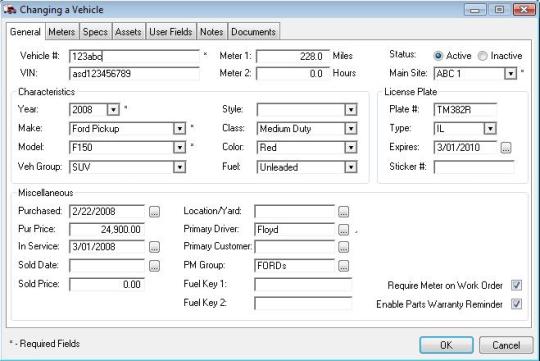This screenshot has width=540, height=361.
Task: Open date picker for Expires field
Action: [x=506, y=148]
